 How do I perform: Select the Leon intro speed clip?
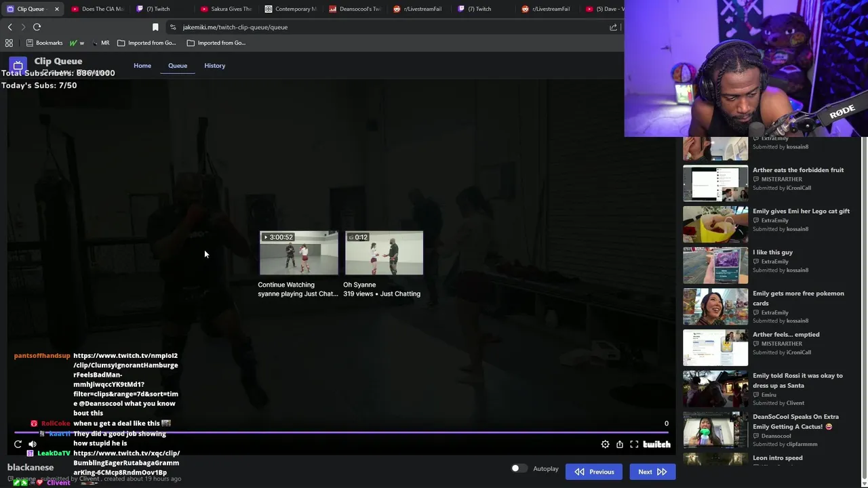pyautogui.click(x=777, y=457)
